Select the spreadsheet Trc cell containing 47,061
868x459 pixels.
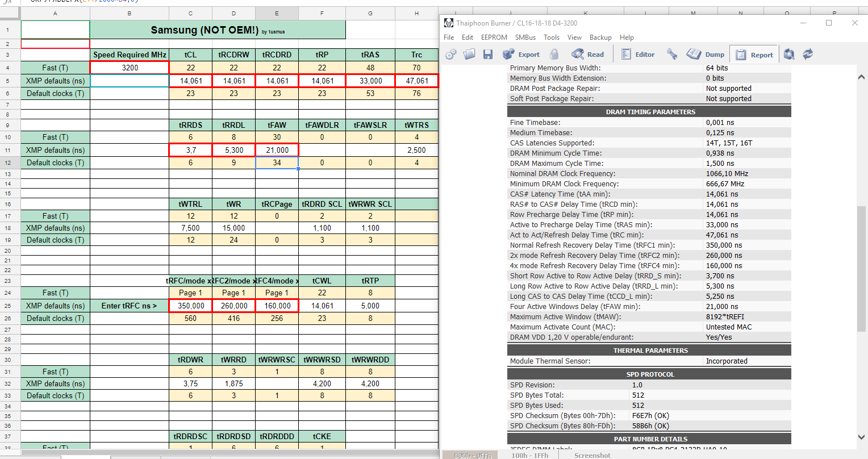tap(416, 81)
